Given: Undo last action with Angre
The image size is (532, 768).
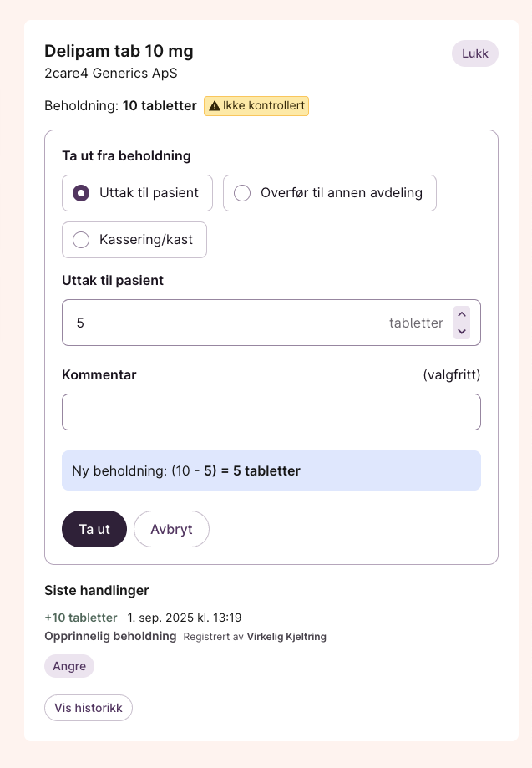Looking at the screenshot, I should pyautogui.click(x=69, y=666).
